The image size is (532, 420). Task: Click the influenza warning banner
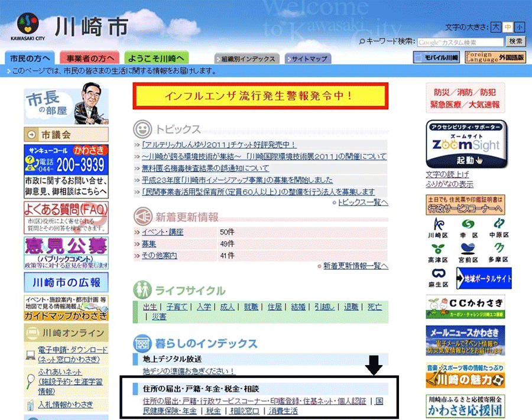[x=261, y=96]
